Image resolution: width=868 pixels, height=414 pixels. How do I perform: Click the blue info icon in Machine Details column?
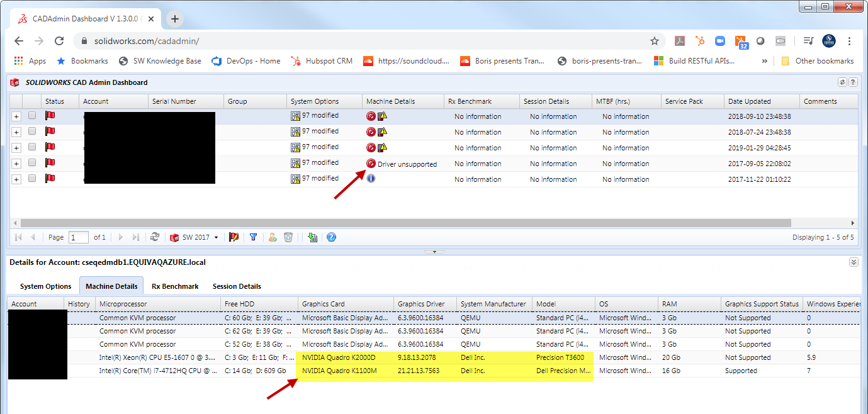point(371,179)
